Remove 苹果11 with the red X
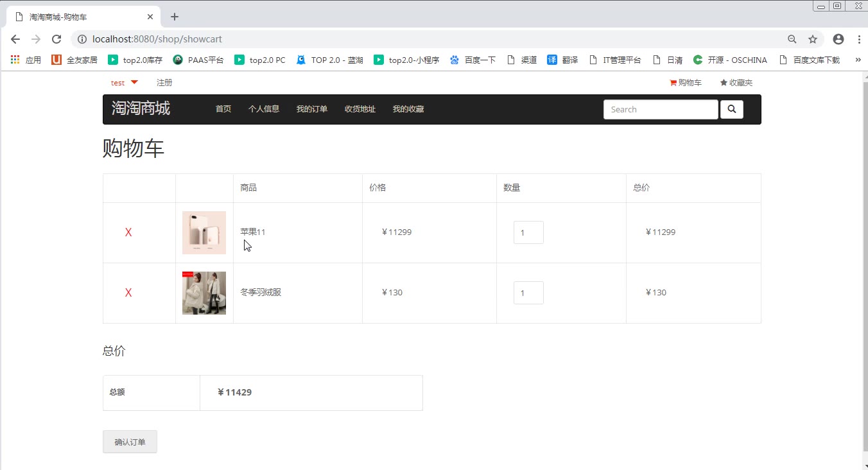 [x=128, y=232]
